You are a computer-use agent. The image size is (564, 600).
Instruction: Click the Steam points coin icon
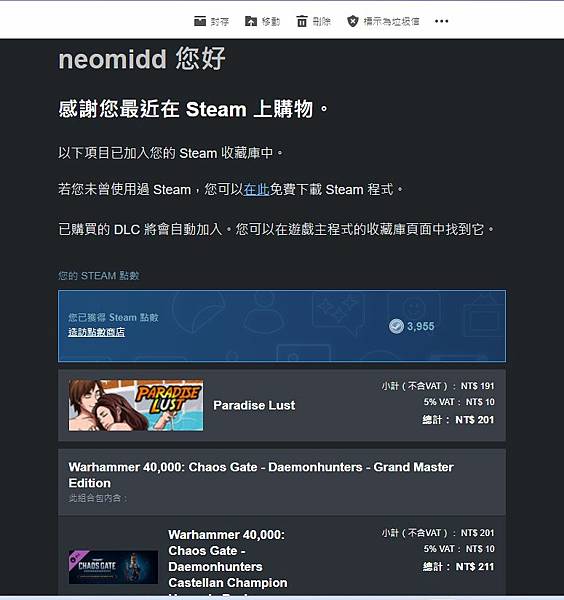pyautogui.click(x=396, y=326)
